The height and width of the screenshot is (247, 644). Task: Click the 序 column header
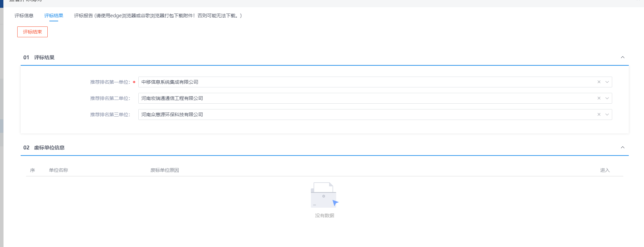32,170
